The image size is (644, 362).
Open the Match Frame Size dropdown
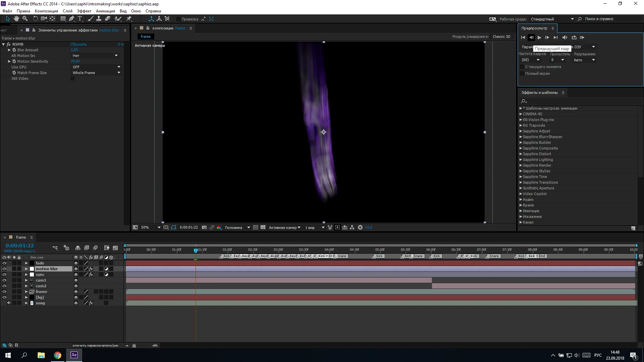coord(118,72)
